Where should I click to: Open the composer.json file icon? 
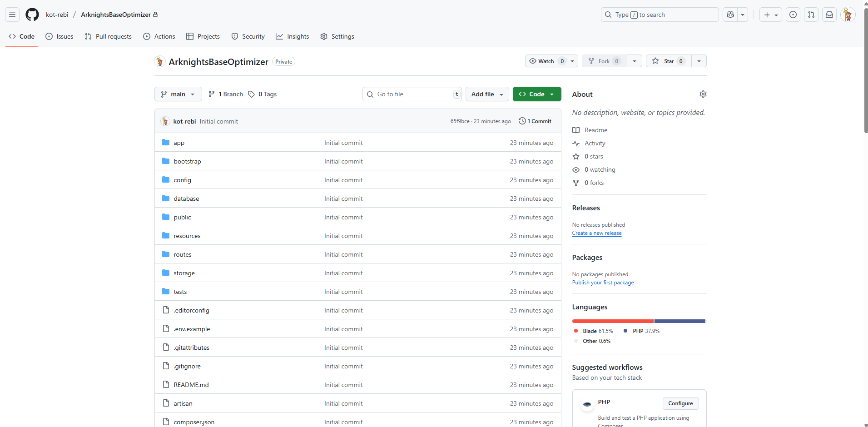coord(166,422)
